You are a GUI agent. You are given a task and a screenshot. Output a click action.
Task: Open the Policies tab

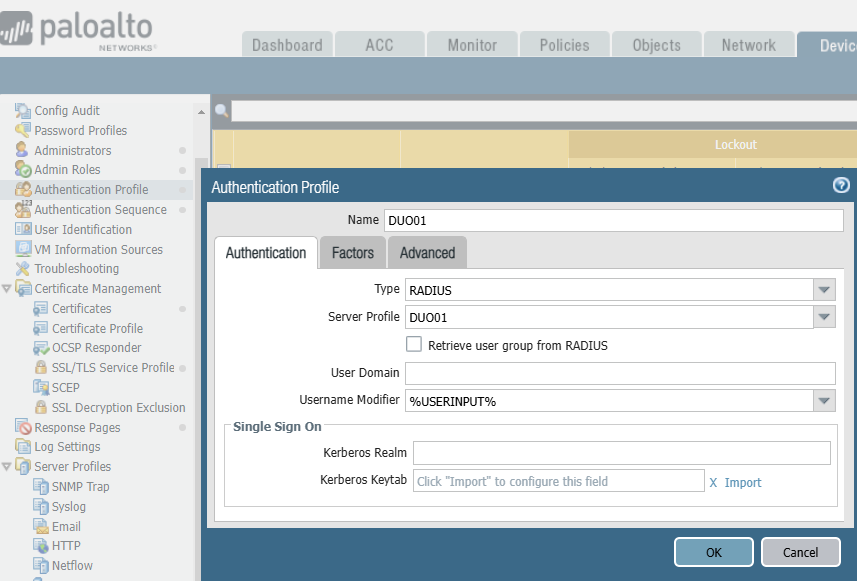565,45
